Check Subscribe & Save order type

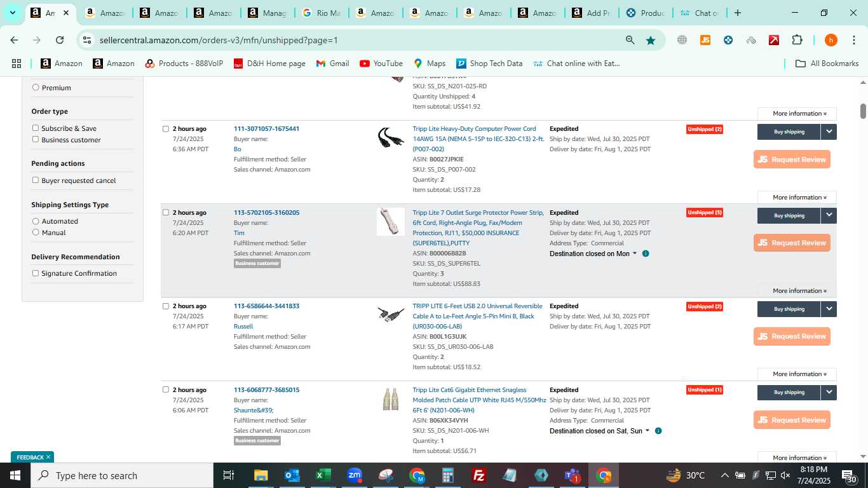pos(36,128)
